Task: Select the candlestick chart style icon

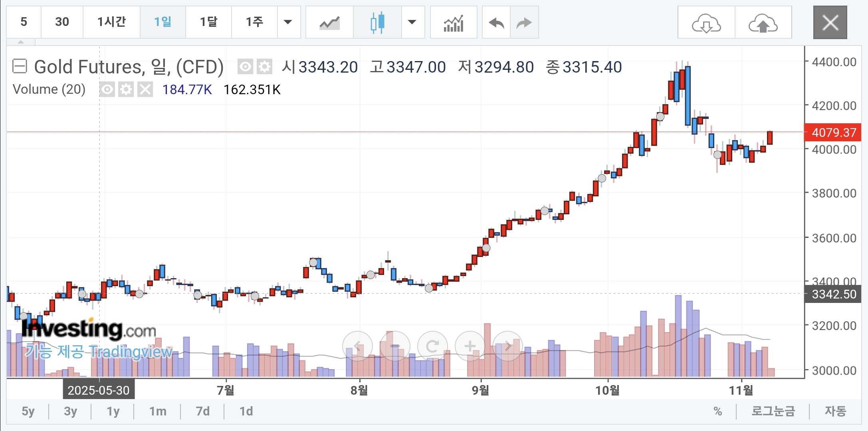Action: [377, 22]
